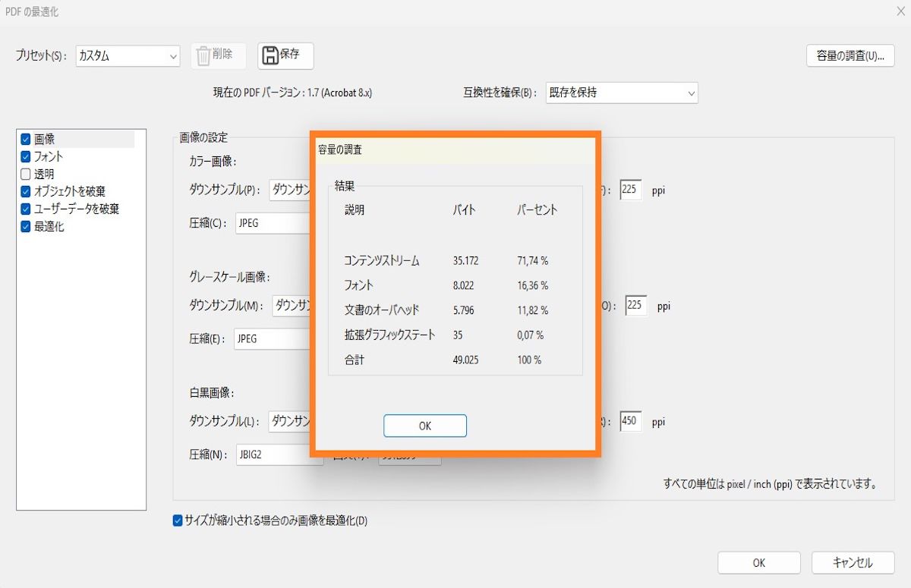Click the 容量の調査(U) button
Image resolution: width=911 pixels, height=588 pixels.
click(850, 55)
